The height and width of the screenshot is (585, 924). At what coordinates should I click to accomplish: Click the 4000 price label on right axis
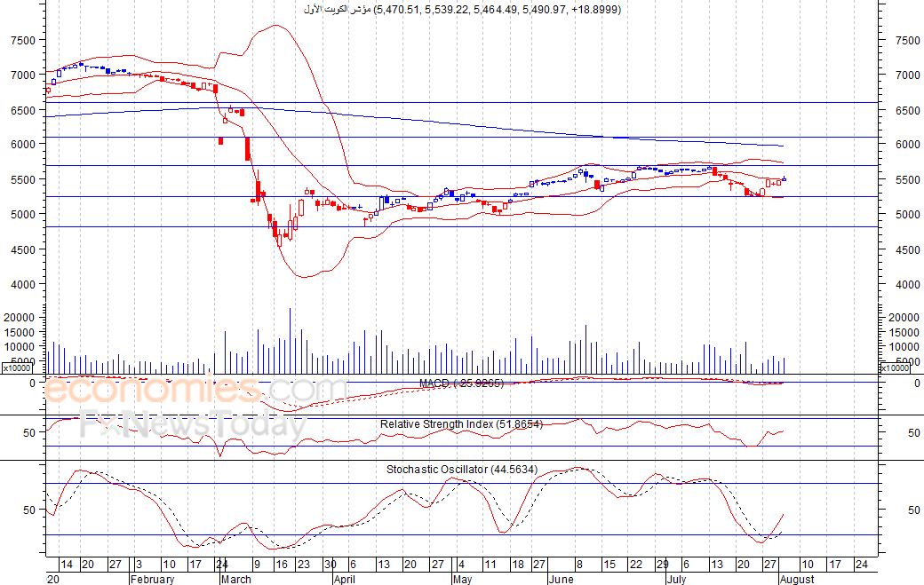907,284
